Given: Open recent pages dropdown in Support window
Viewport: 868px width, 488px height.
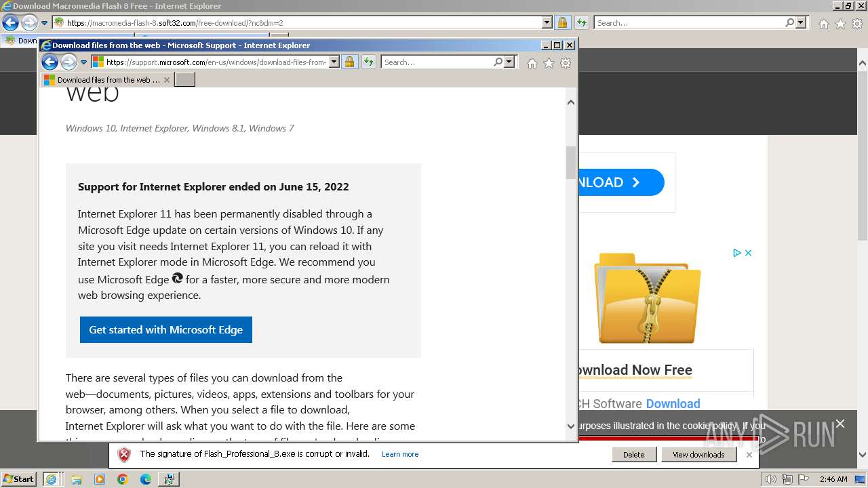Looking at the screenshot, I should point(84,62).
